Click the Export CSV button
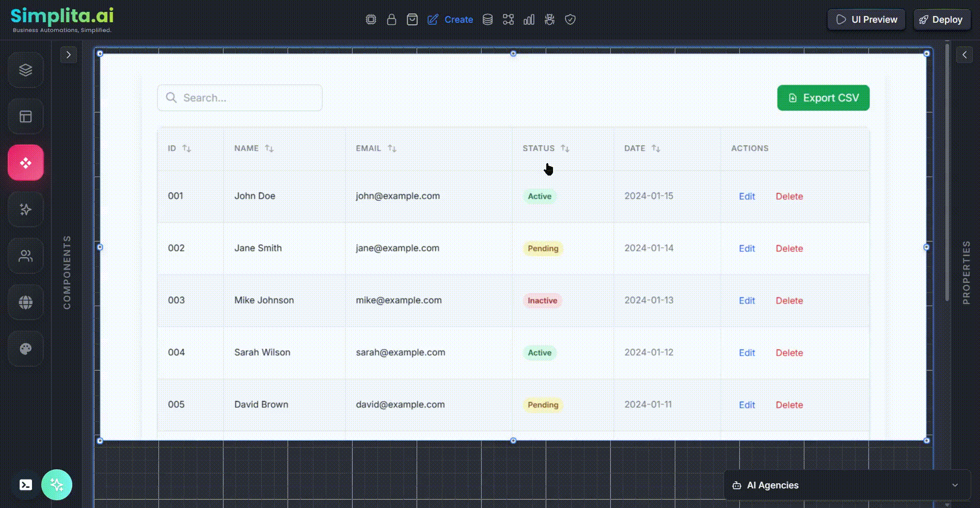Screen dimensions: 980x508 823,98
